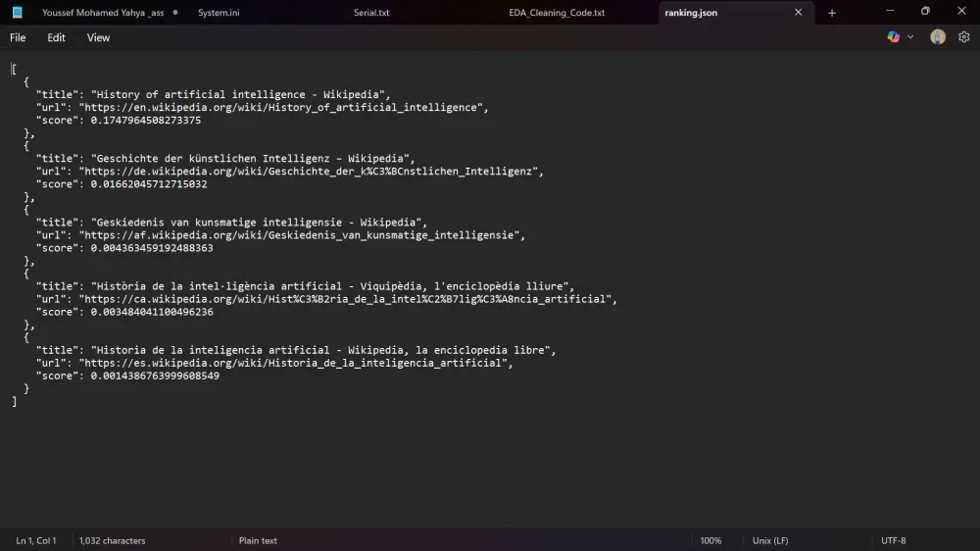Image resolution: width=980 pixels, height=551 pixels.
Task: Click the UTF-8 encoding indicator
Action: 893,540
